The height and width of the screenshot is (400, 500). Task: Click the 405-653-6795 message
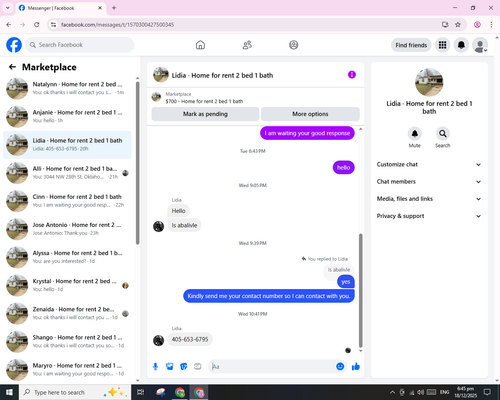click(190, 339)
